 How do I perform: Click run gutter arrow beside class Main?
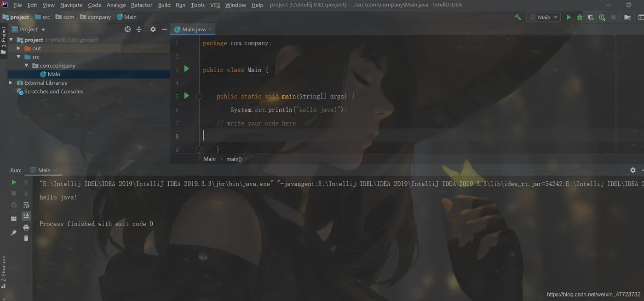tap(186, 69)
